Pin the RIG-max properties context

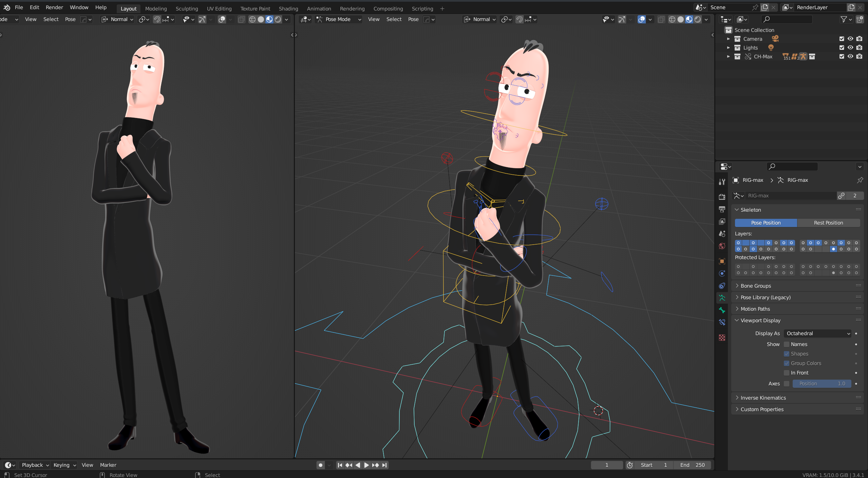coord(860,180)
